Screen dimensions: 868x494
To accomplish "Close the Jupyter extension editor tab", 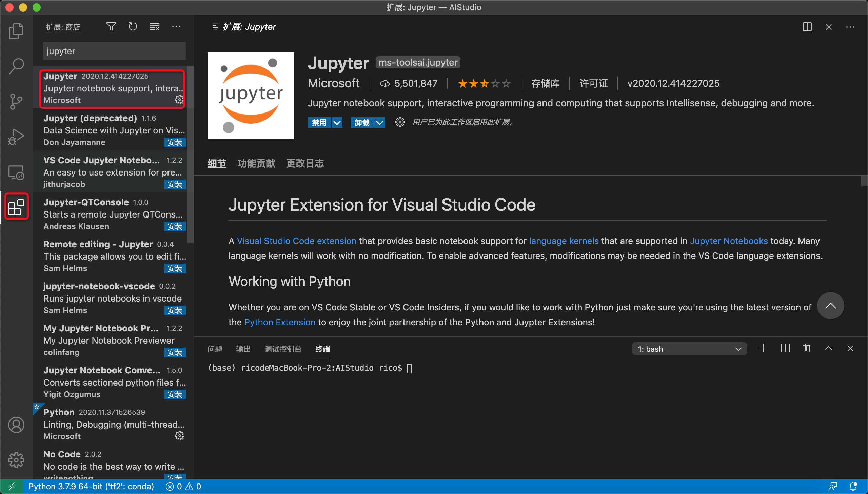I will [829, 27].
